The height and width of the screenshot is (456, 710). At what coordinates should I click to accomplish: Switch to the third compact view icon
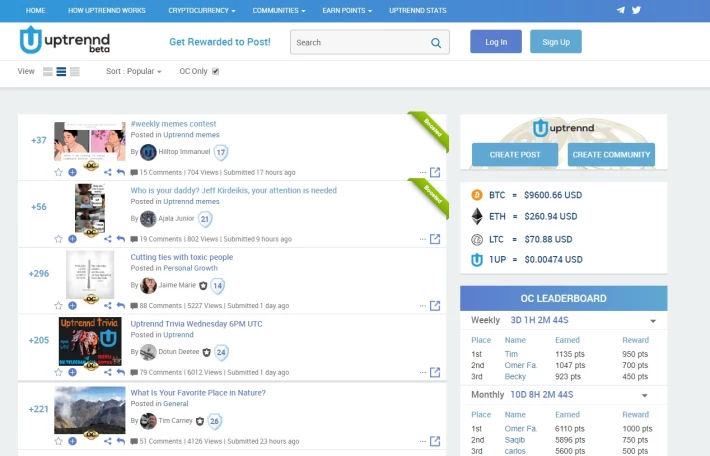pos(75,72)
